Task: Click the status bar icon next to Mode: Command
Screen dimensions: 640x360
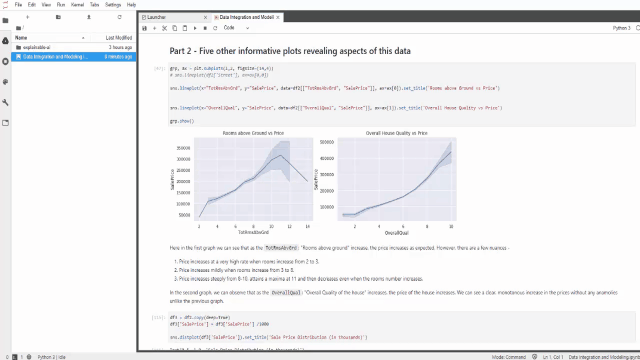Action: pyautogui.click(x=534, y=357)
